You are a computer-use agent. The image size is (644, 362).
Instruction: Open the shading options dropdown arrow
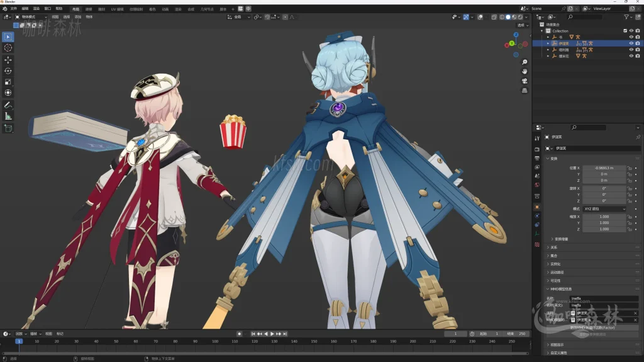[x=526, y=17]
